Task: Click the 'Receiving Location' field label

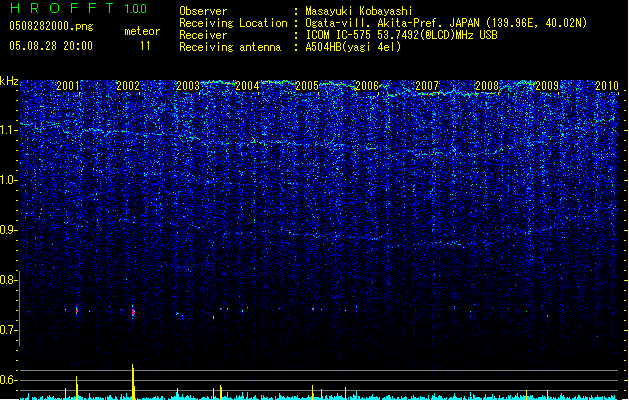Action: click(x=233, y=23)
